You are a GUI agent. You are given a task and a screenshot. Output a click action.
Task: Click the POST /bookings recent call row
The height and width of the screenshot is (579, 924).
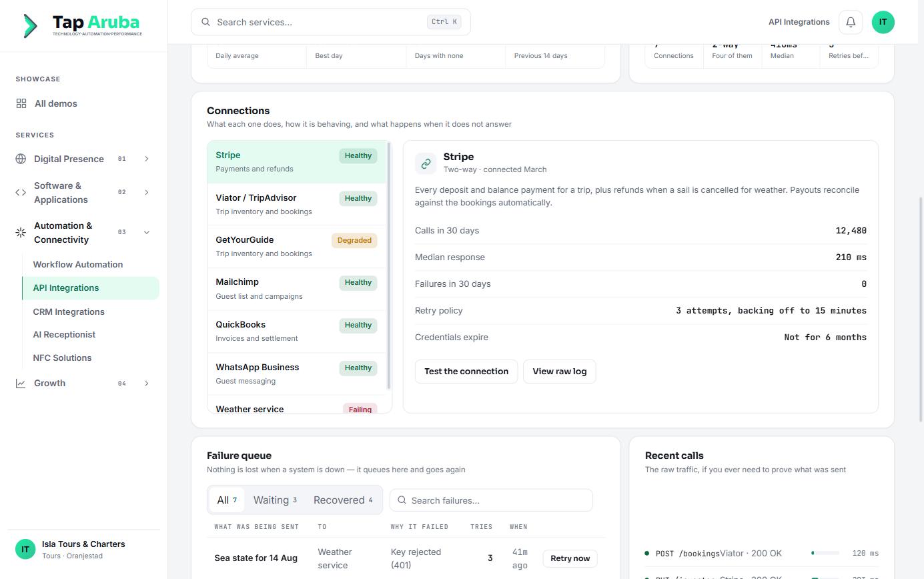pyautogui.click(x=762, y=553)
